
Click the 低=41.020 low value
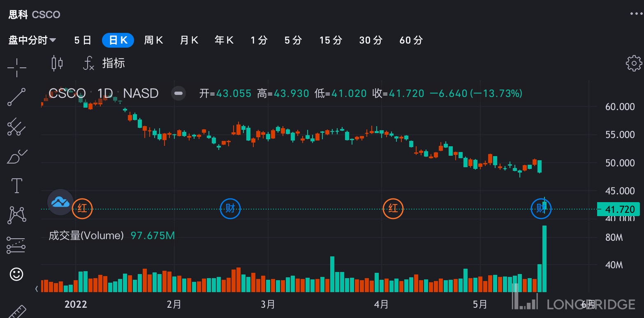341,94
